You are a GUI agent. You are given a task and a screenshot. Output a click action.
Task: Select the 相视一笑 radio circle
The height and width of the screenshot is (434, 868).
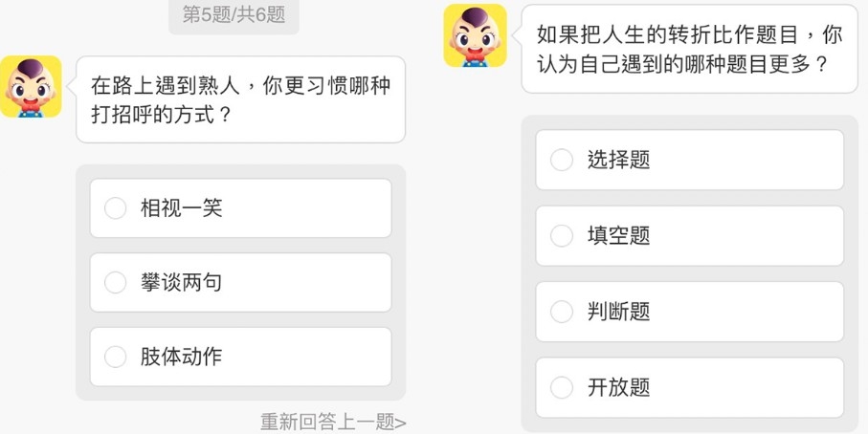pyautogui.click(x=115, y=208)
